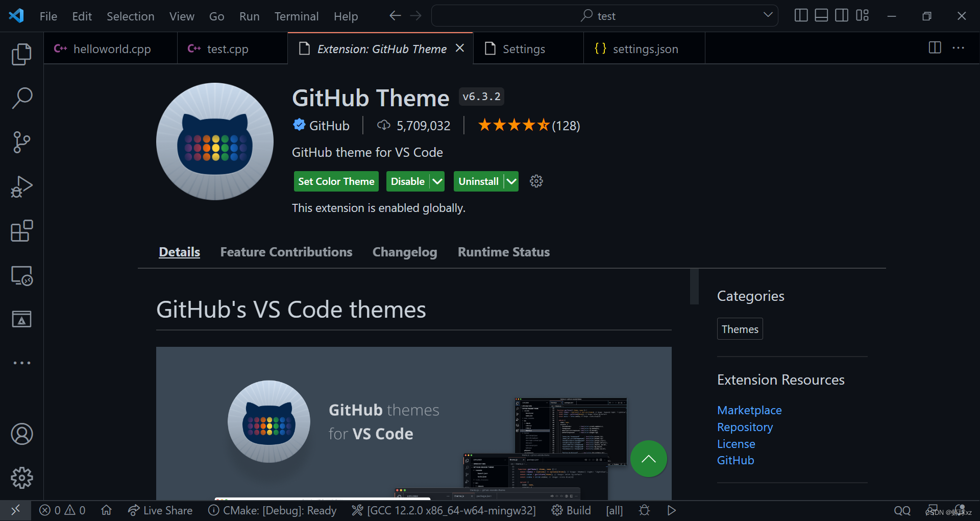Expand the Disable button dropdown arrow
This screenshot has width=980, height=521.
[437, 181]
